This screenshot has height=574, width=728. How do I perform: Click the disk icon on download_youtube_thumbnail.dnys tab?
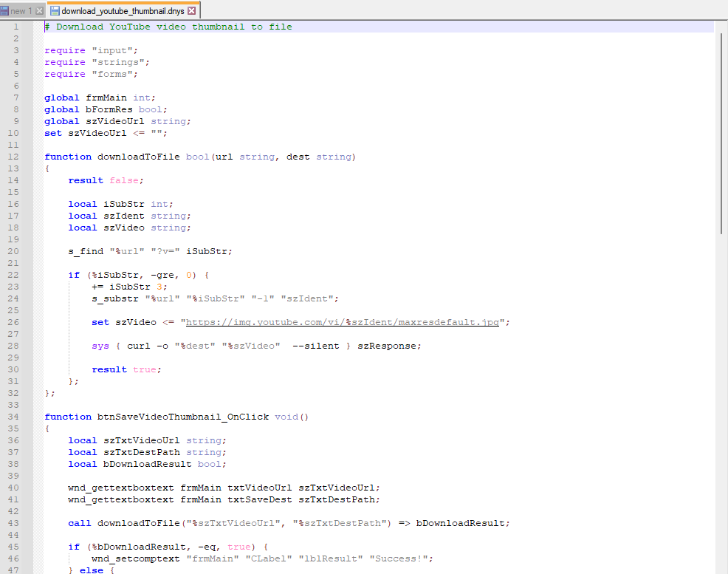tap(55, 10)
